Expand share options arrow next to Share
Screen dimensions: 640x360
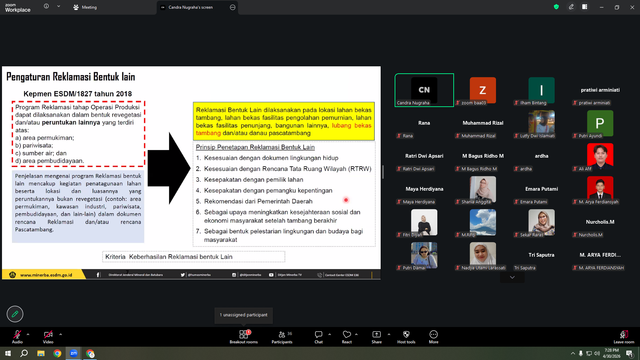click(x=389, y=334)
